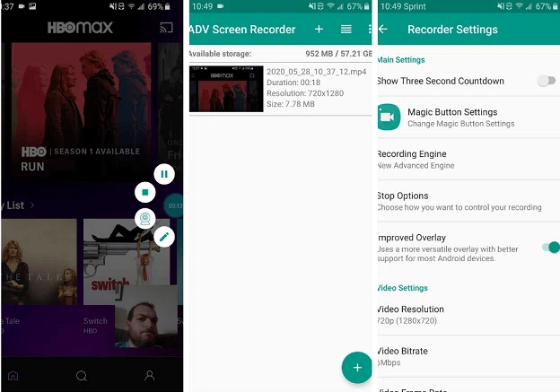Open the HBO Max profile tab
This screenshot has height=392, width=560.
point(150,376)
